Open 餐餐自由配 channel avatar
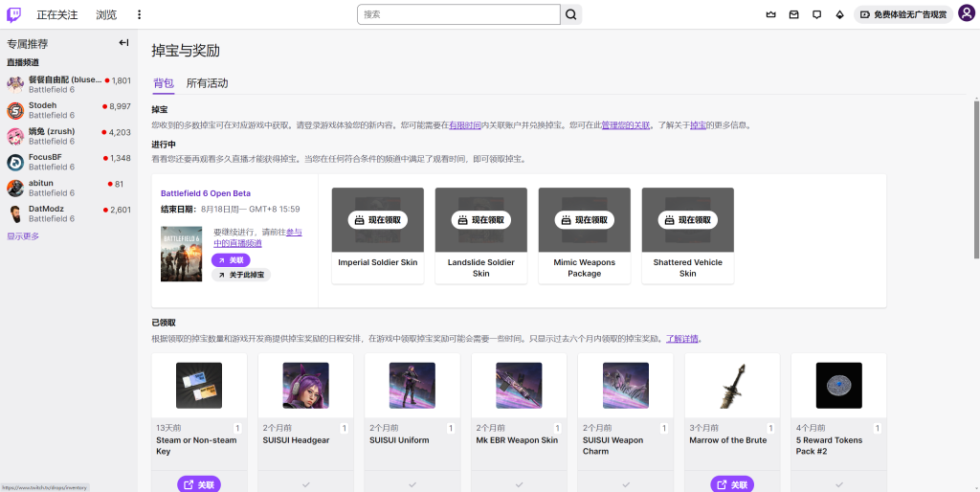 (x=15, y=84)
